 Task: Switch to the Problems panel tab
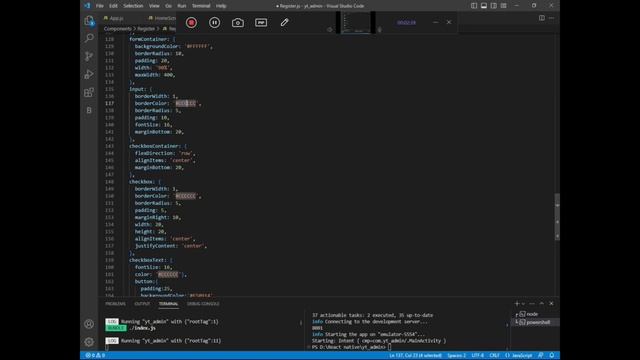116,304
